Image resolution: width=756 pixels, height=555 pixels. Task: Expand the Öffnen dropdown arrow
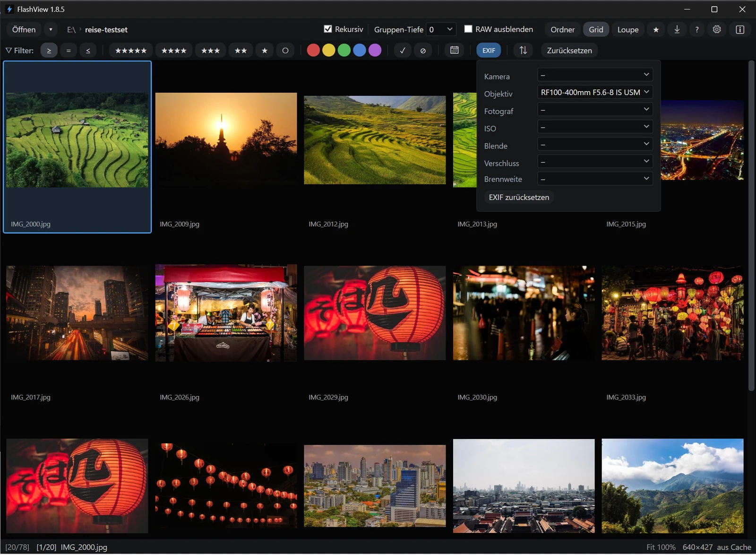(51, 29)
